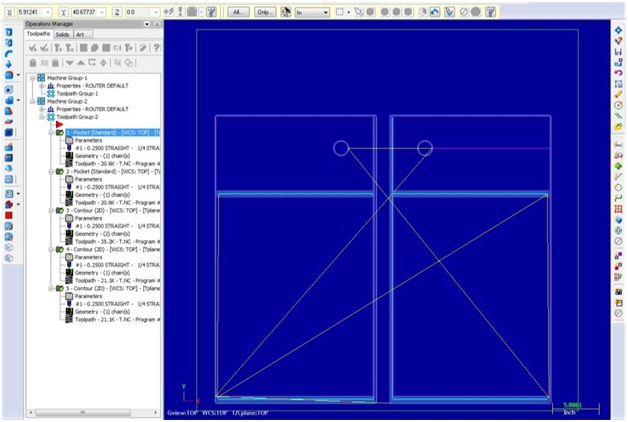Viewport: 628px width, 422px height.
Task: Click the Backplot selected operations icon
Action: tap(83, 48)
